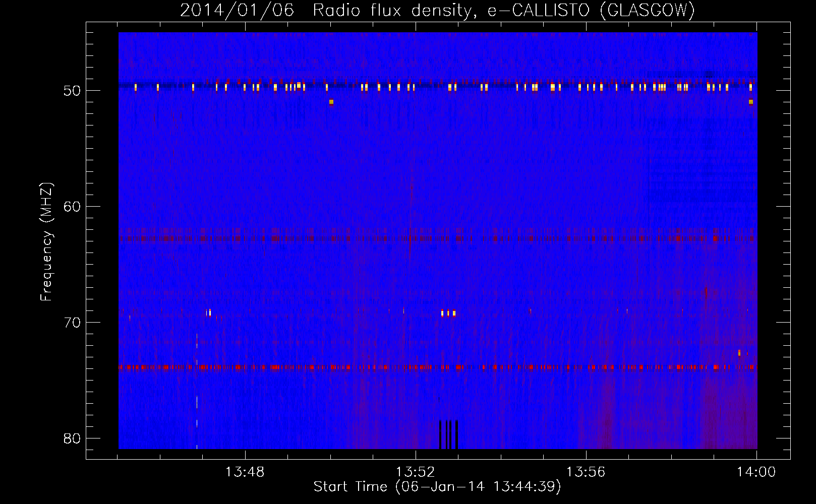
Task: Click the 50 frequency tick label
Action: 73,91
